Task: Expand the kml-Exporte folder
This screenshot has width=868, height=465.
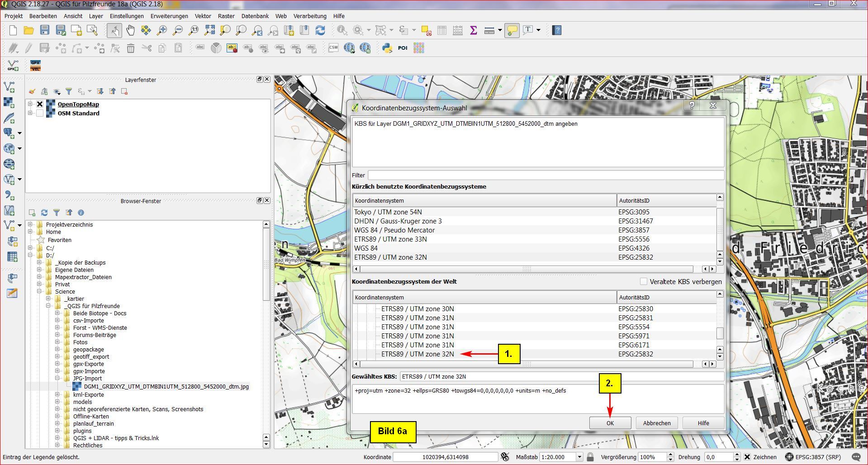Action: pos(57,394)
